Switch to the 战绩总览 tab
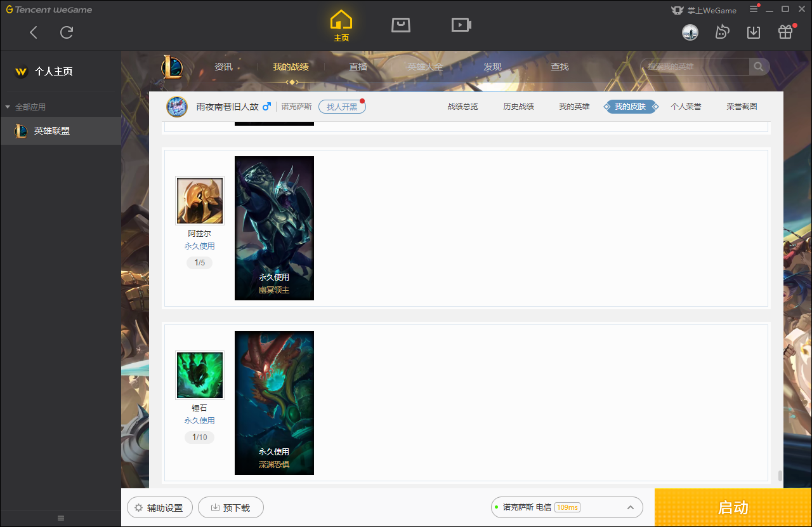This screenshot has width=812, height=527. pyautogui.click(x=462, y=107)
